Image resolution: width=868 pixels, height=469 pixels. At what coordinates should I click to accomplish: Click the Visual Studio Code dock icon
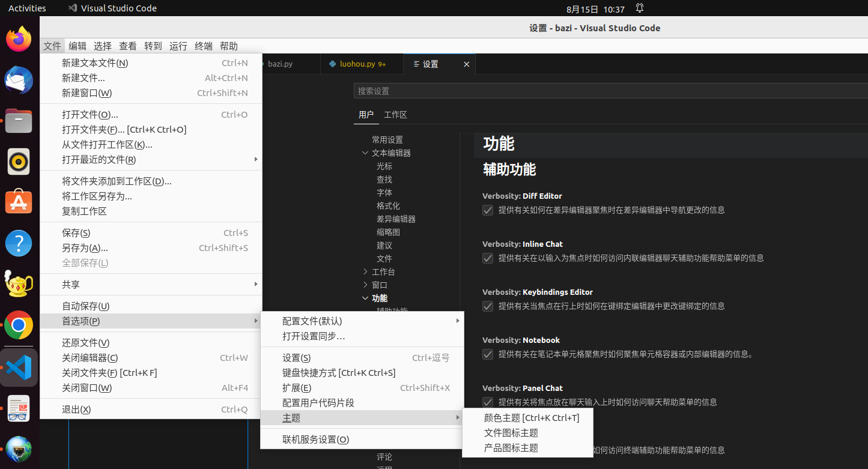pos(19,367)
